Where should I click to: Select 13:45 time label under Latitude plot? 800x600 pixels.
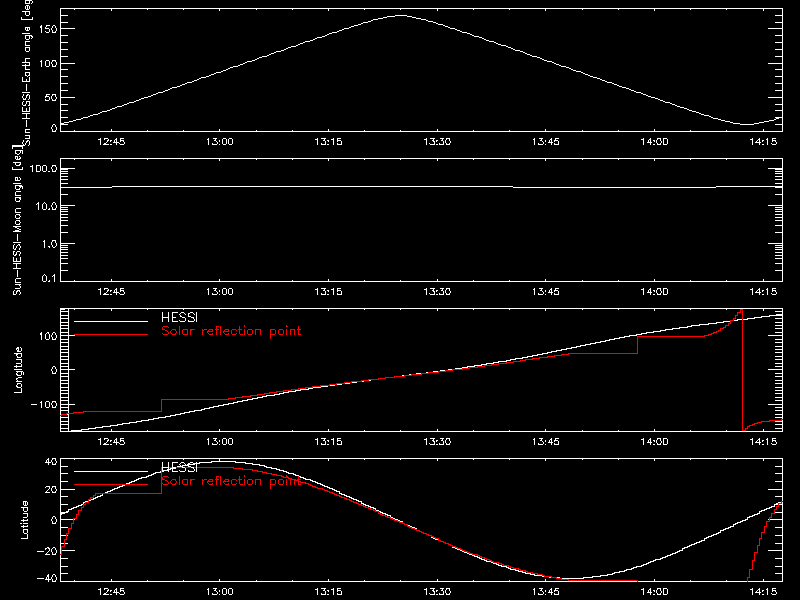pyautogui.click(x=545, y=592)
